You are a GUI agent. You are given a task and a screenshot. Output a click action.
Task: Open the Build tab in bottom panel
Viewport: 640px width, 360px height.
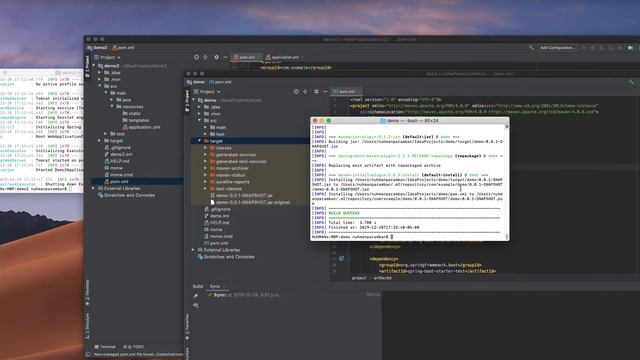click(x=198, y=287)
